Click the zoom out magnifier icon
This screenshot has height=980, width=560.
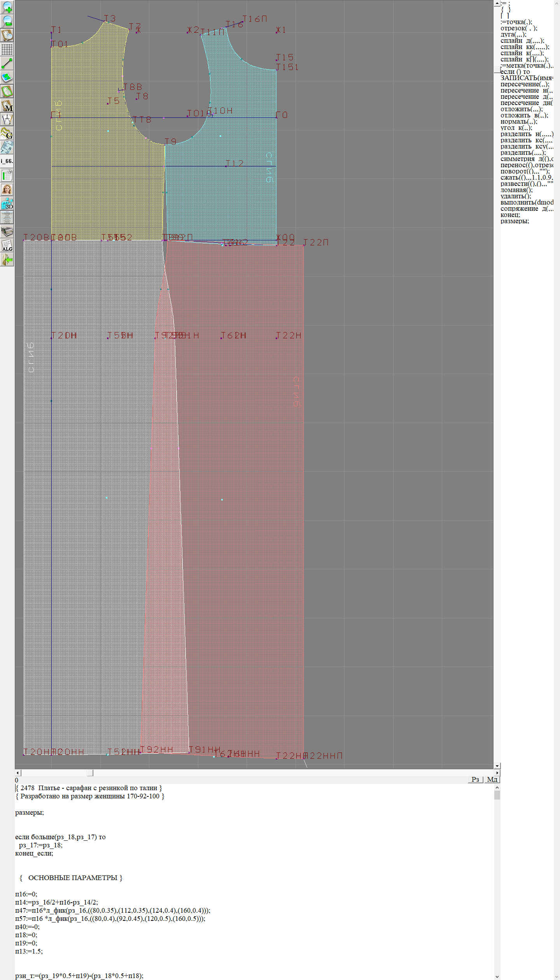[7, 21]
